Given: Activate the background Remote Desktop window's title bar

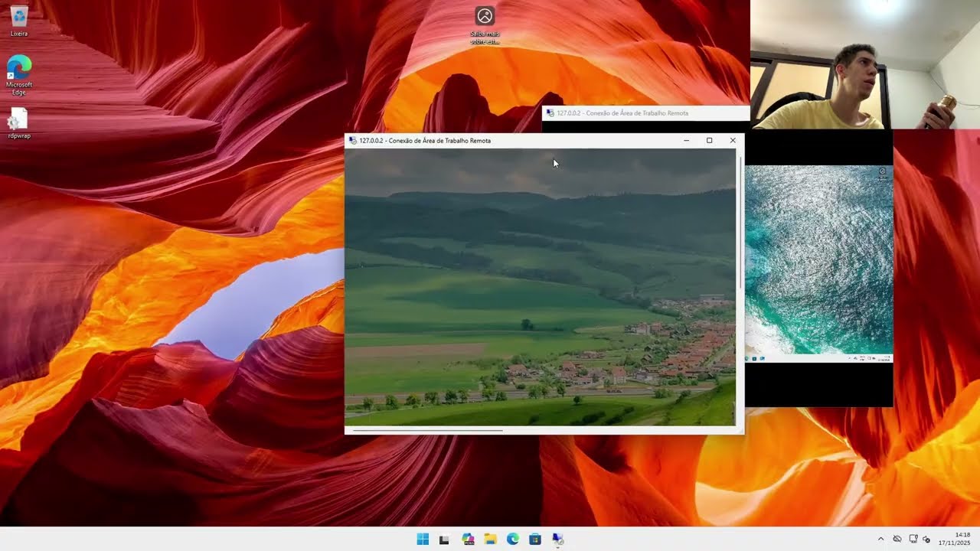Looking at the screenshot, I should coord(645,113).
